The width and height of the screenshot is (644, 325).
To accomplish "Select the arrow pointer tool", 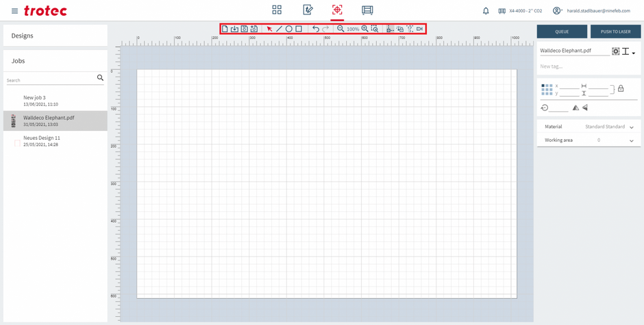I will click(x=269, y=29).
